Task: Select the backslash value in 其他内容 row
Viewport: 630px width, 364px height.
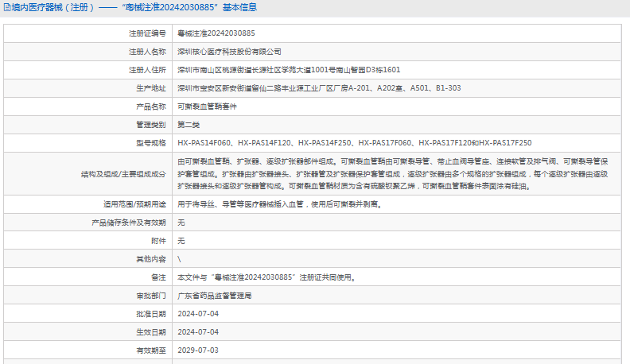Action: (179, 259)
